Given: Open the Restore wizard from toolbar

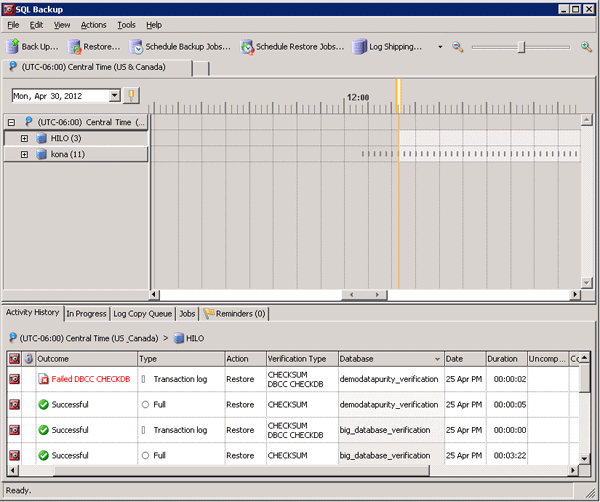Looking at the screenshot, I should click(x=94, y=47).
